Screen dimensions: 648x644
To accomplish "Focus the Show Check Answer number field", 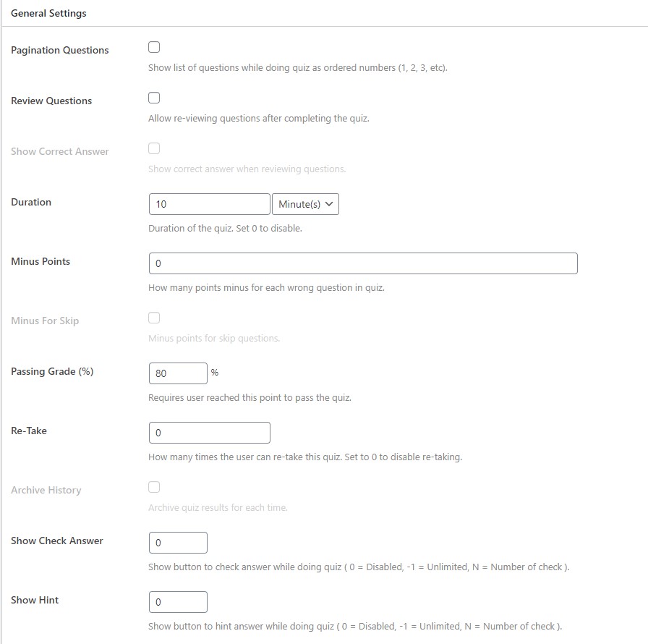I will pyautogui.click(x=178, y=543).
